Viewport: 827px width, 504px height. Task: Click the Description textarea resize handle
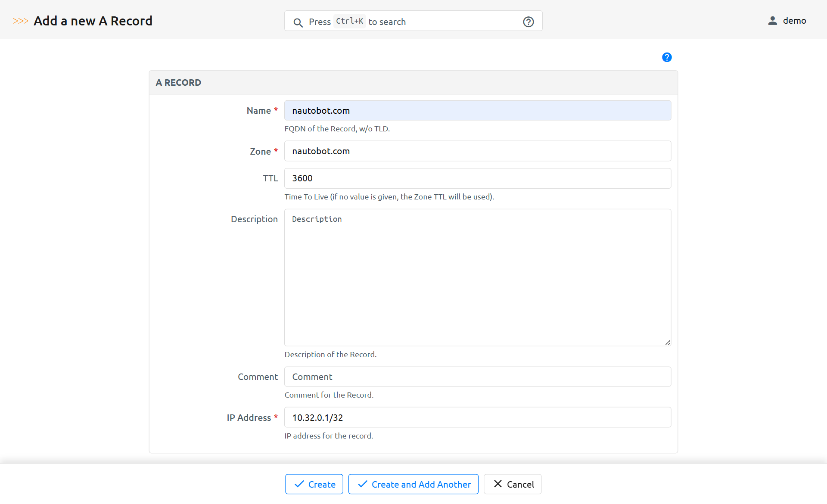[668, 343]
